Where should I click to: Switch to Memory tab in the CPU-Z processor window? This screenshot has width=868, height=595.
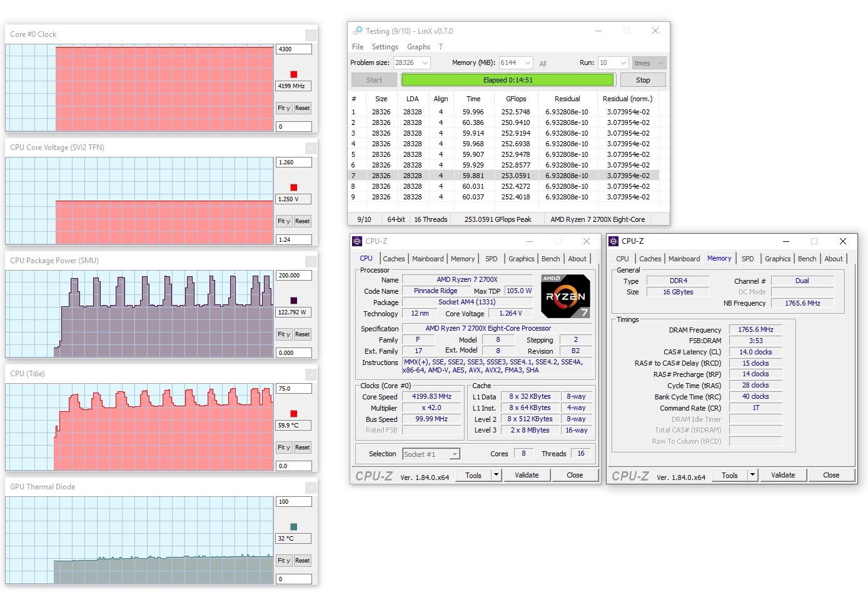pos(463,259)
